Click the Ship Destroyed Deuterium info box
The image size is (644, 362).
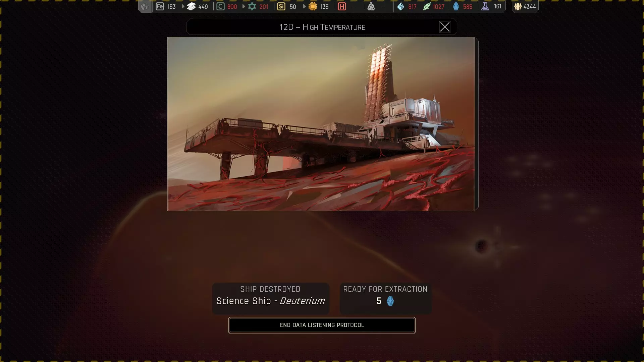pos(270,298)
